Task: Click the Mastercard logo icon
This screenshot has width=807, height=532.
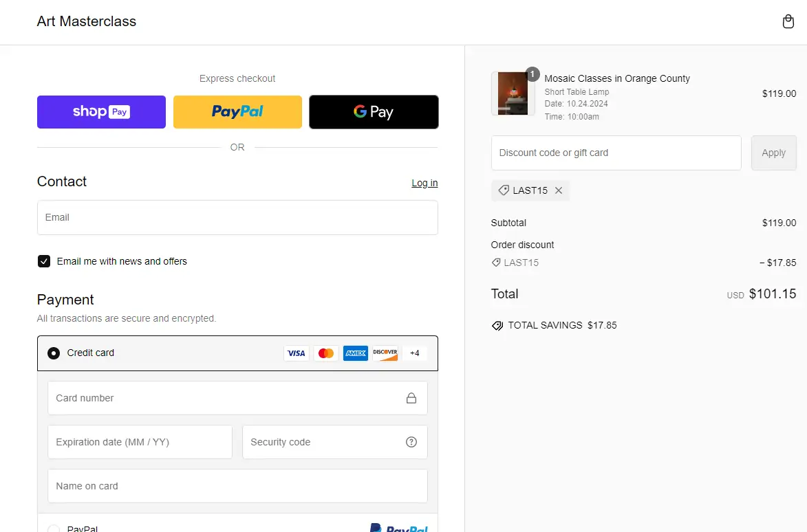Action: coord(326,353)
